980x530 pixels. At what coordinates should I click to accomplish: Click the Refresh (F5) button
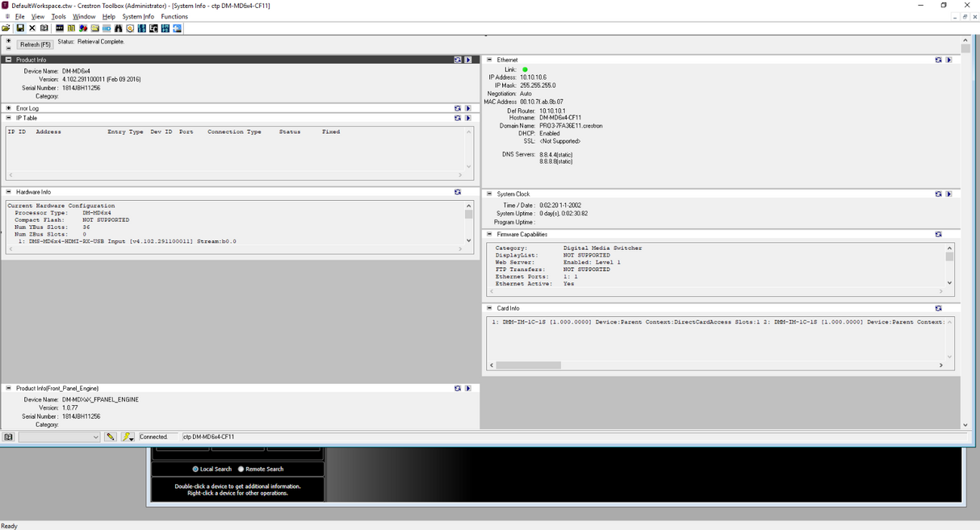tap(35, 44)
